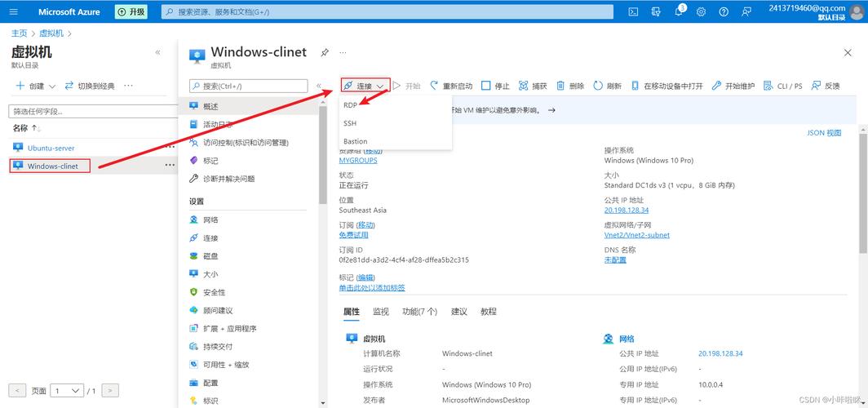
Task: Go to next page arrow
Action: tap(110, 391)
